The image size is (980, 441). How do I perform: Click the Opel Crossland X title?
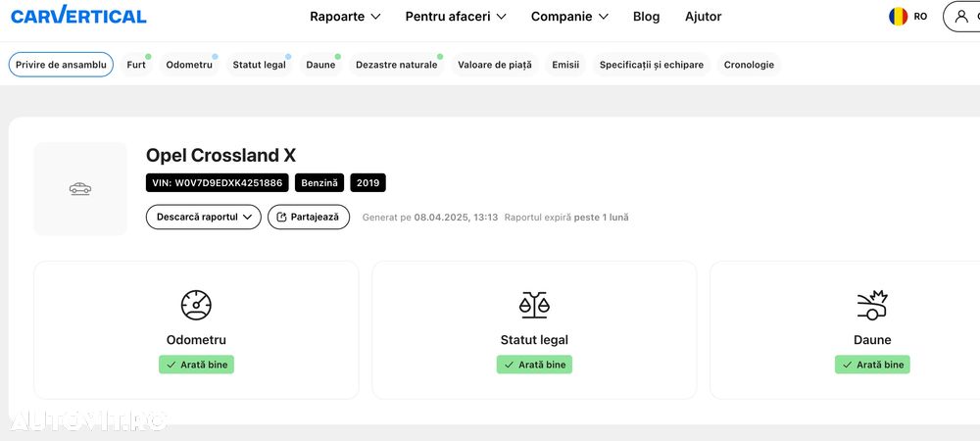click(220, 155)
